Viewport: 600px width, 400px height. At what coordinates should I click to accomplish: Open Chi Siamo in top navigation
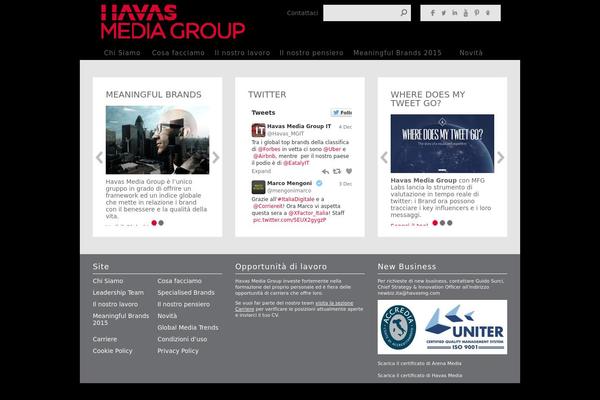tap(122, 53)
